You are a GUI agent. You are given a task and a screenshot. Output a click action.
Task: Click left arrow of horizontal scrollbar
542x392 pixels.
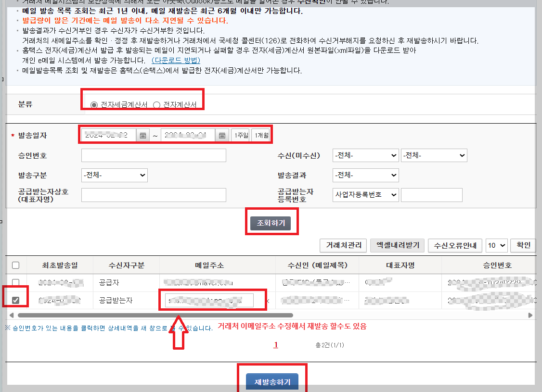12,316
